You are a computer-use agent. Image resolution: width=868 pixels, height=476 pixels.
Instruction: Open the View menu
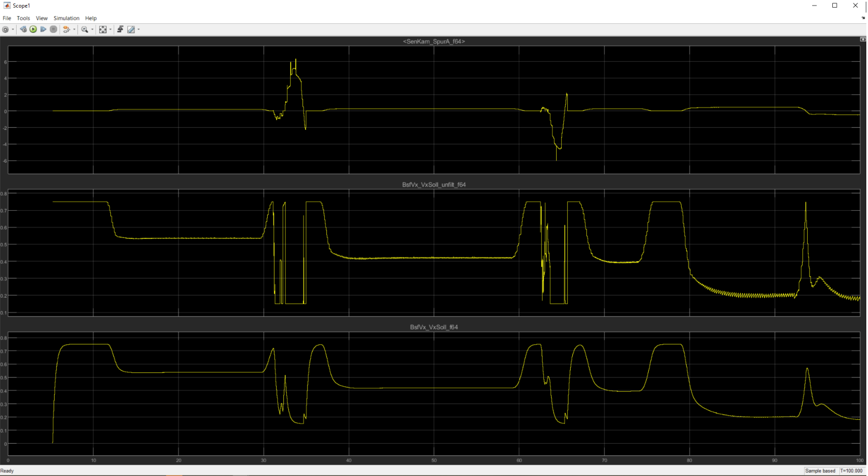point(42,18)
